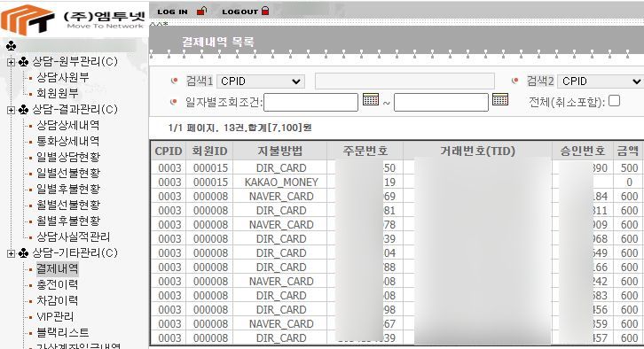Open 상담사원부 menu item
Screen dimensions: 644x349
click(x=63, y=77)
